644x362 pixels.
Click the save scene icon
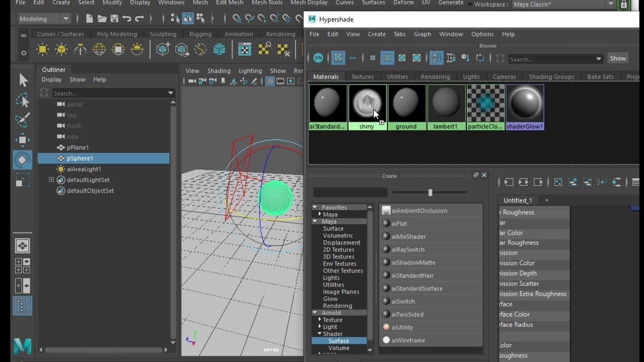(x=114, y=19)
